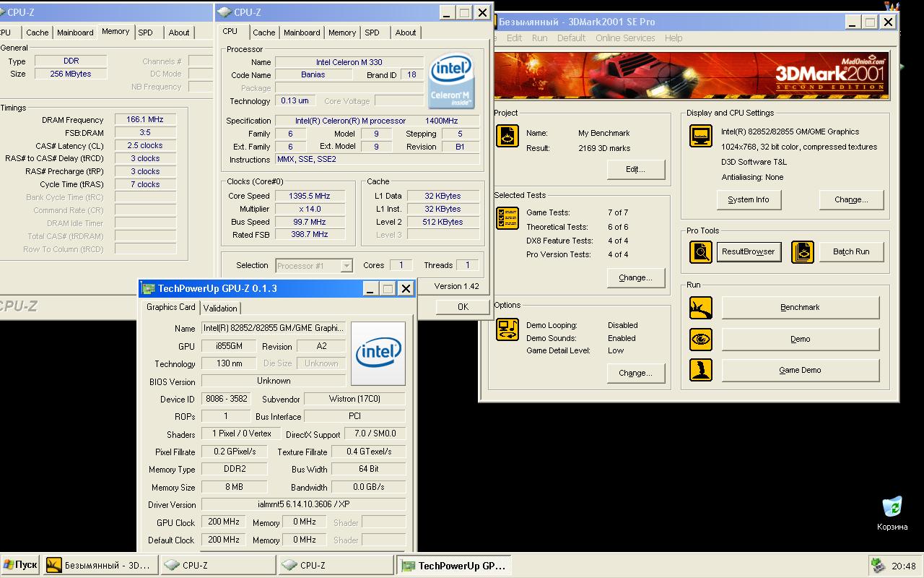The height and width of the screenshot is (578, 924).
Task: Click the GPU Name field in GPU-Z
Action: 274,328
